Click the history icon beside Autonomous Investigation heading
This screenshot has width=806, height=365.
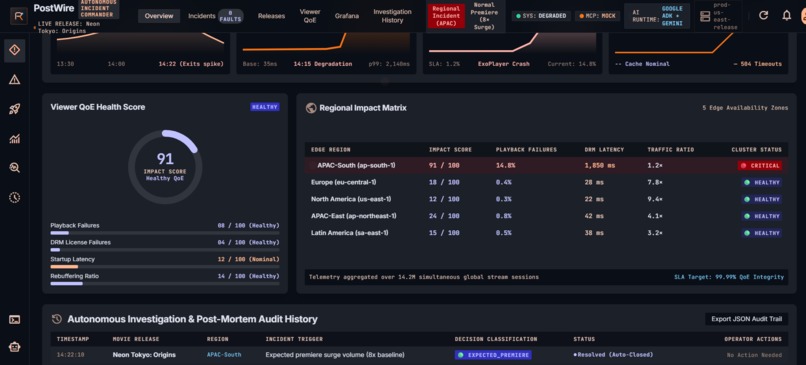(57, 319)
